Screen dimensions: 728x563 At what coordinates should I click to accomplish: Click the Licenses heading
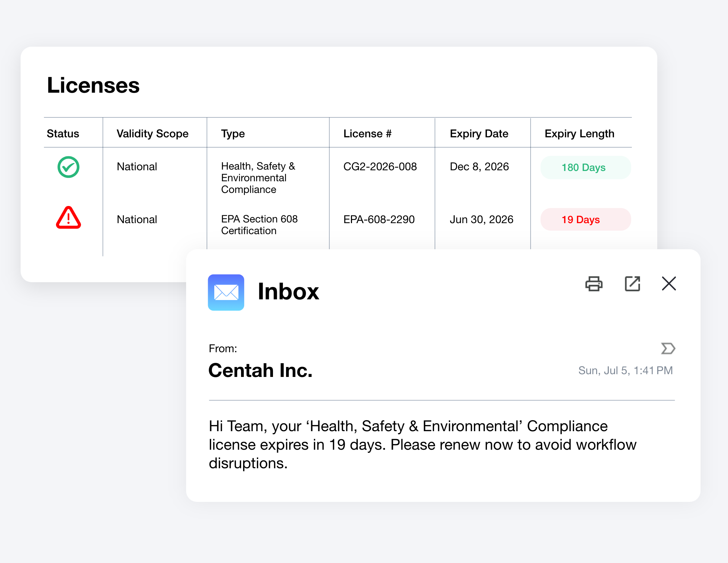point(93,85)
